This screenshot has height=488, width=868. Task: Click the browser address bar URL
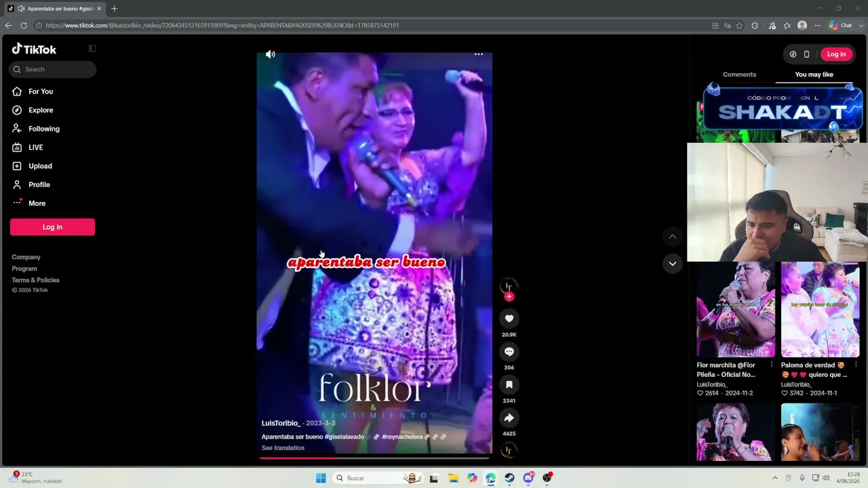(222, 26)
